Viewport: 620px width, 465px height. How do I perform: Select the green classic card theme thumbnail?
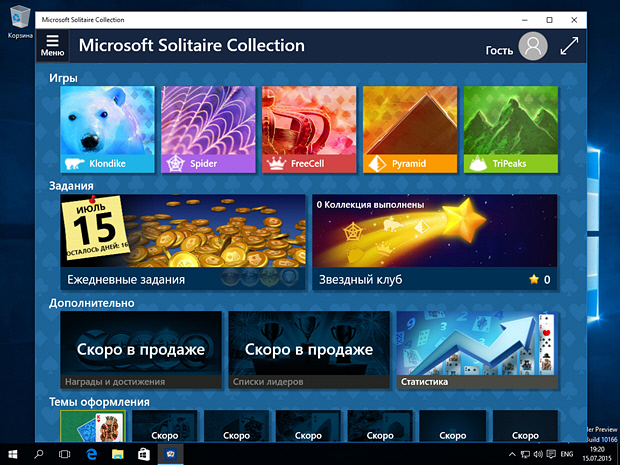[x=93, y=426]
